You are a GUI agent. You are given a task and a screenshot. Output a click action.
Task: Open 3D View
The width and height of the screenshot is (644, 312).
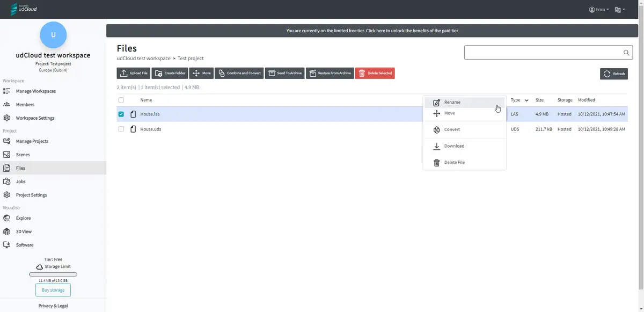click(24, 231)
